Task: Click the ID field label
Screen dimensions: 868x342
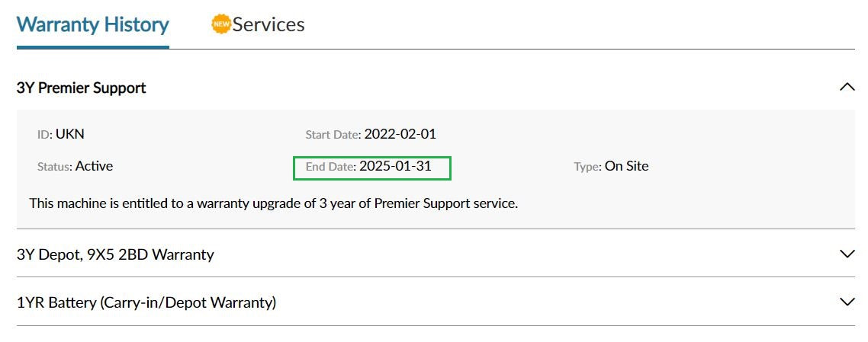Action: point(44,135)
